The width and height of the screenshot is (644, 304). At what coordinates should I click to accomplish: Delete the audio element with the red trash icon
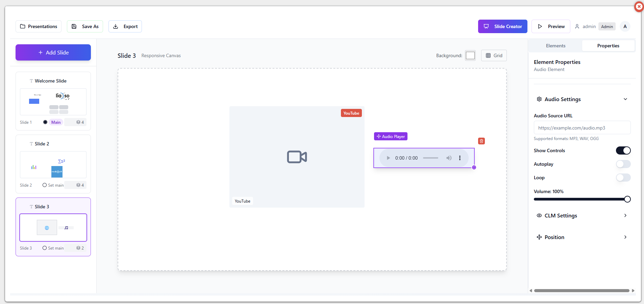(481, 141)
